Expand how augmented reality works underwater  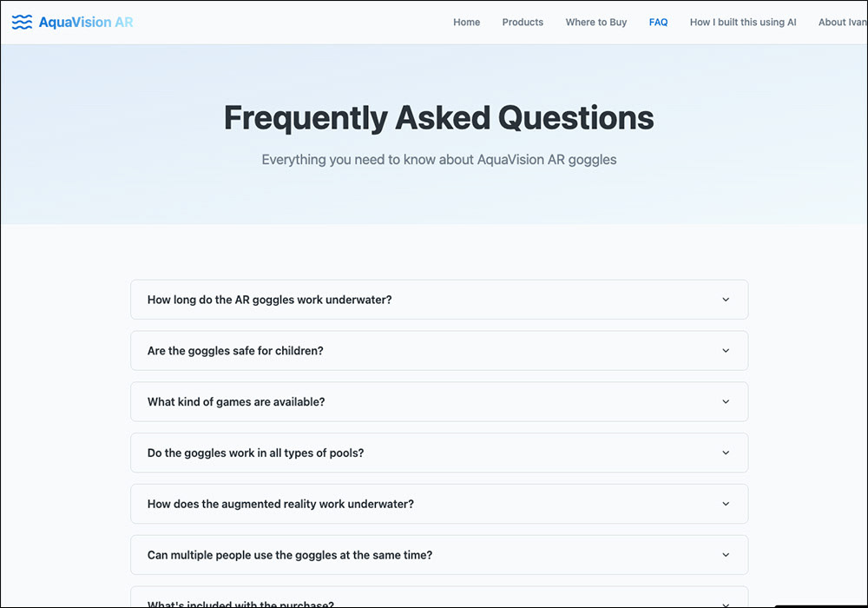pyautogui.click(x=280, y=504)
